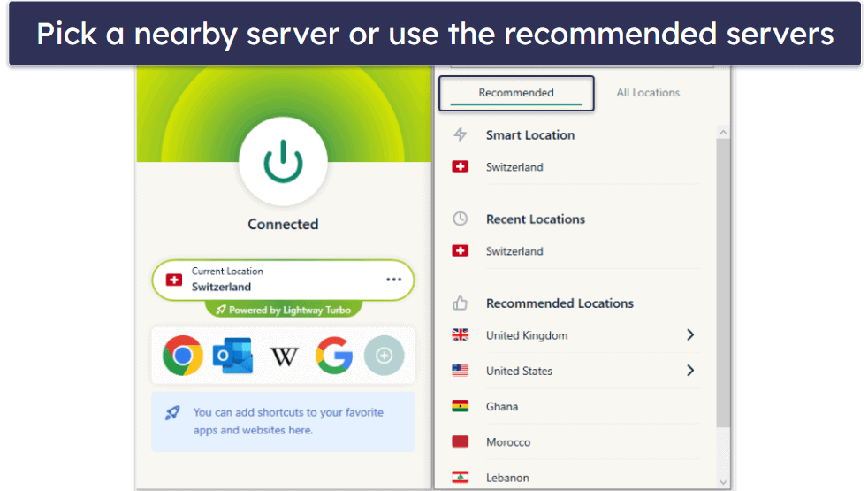The height and width of the screenshot is (491, 868).
Task: Click the Current Location Switzerland selector
Action: (283, 280)
